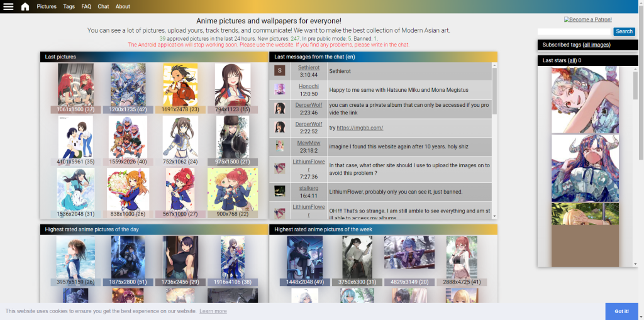
Task: Open MewMew's avatar icon in chat
Action: point(280,146)
